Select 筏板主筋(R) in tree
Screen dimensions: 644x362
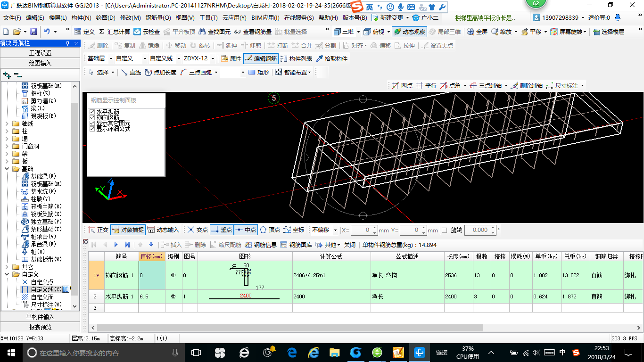[x=46, y=206]
